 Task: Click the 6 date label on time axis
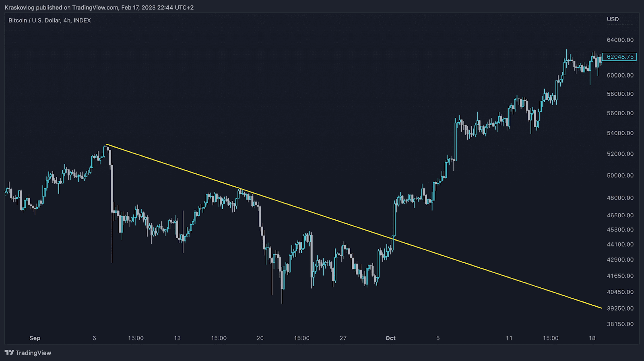(94, 338)
